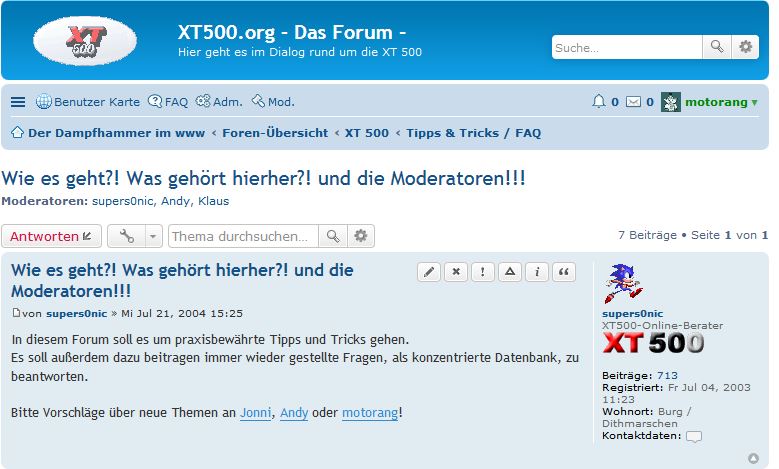Show supers0nic contact data speech bubble
Screen dimensions: 779x469
(x=694, y=436)
